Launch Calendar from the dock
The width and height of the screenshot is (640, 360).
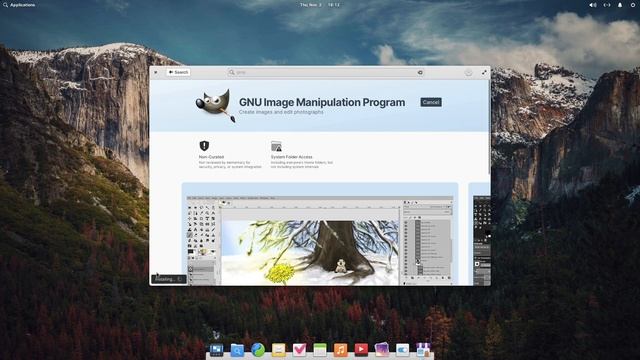320,349
